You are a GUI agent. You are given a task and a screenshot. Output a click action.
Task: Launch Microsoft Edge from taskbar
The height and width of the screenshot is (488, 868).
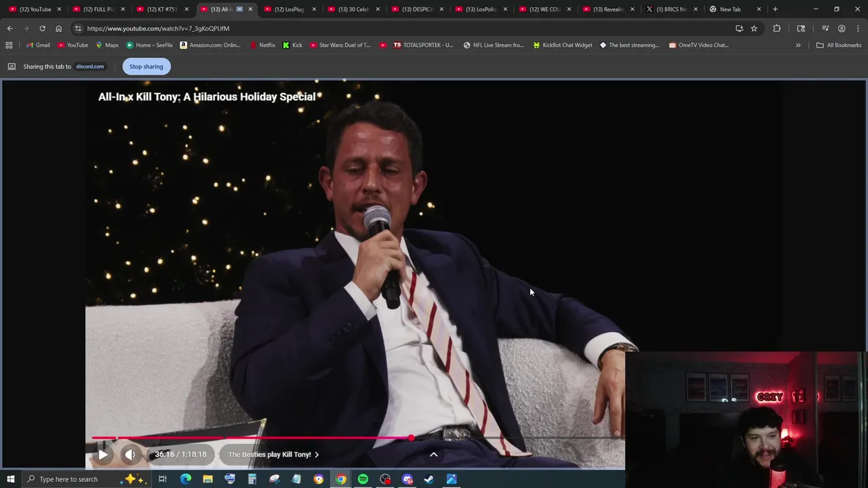point(185,479)
